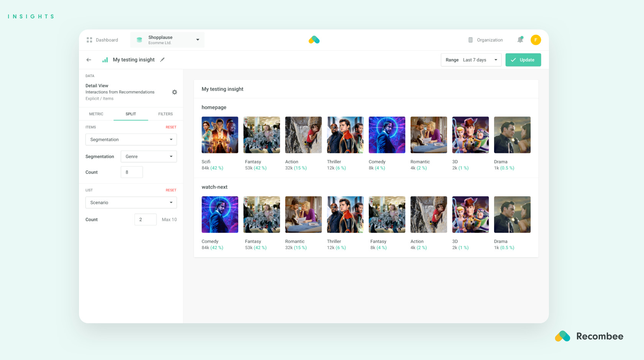Open Detail View settings gear
The image size is (644, 360).
click(174, 92)
